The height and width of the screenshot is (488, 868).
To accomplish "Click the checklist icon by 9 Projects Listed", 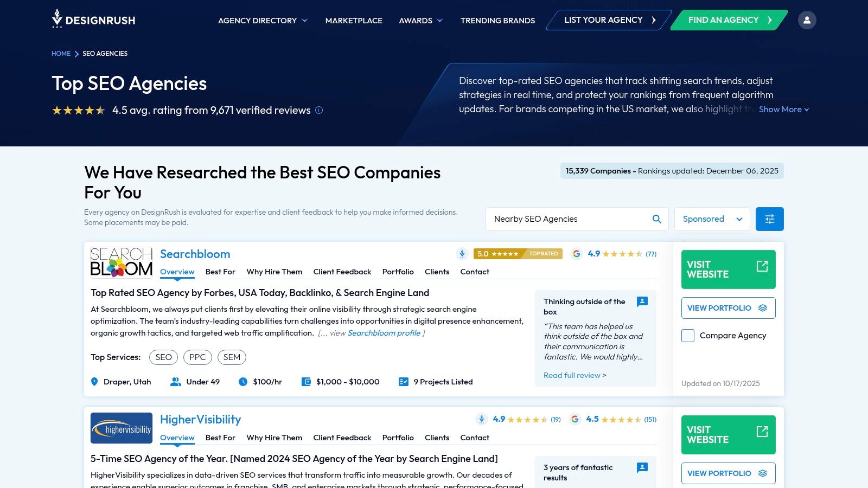I will tap(403, 382).
